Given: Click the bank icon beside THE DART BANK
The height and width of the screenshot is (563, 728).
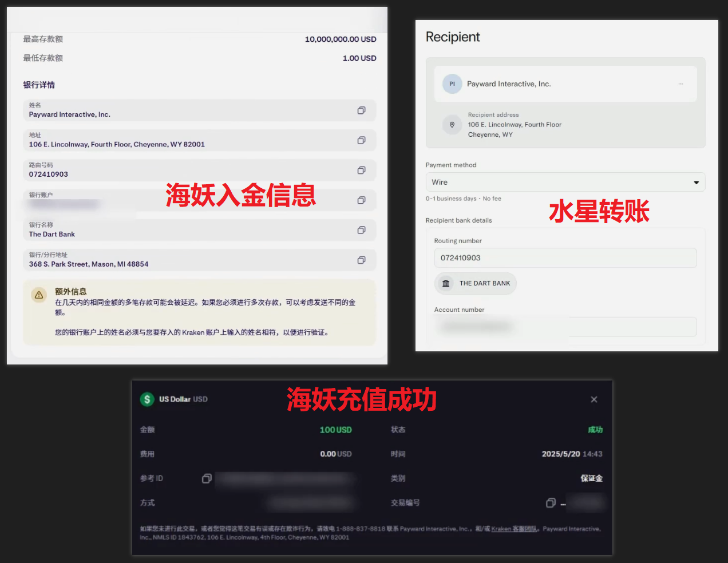Looking at the screenshot, I should [x=446, y=283].
